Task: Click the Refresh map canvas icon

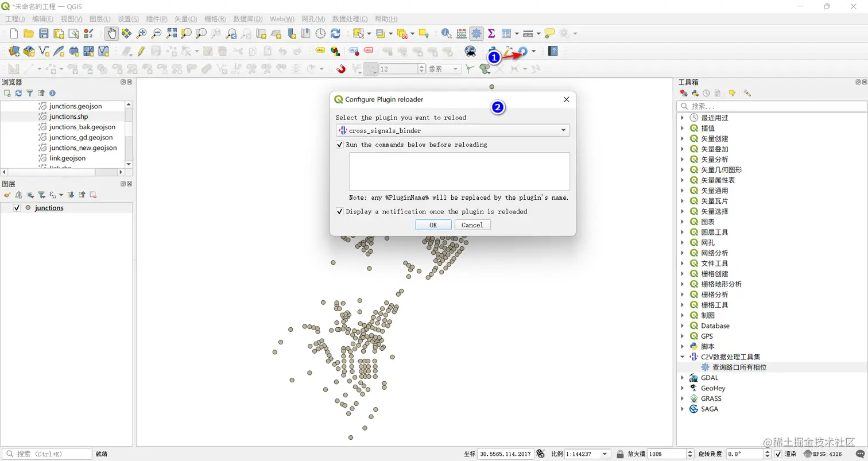Action: click(x=335, y=33)
